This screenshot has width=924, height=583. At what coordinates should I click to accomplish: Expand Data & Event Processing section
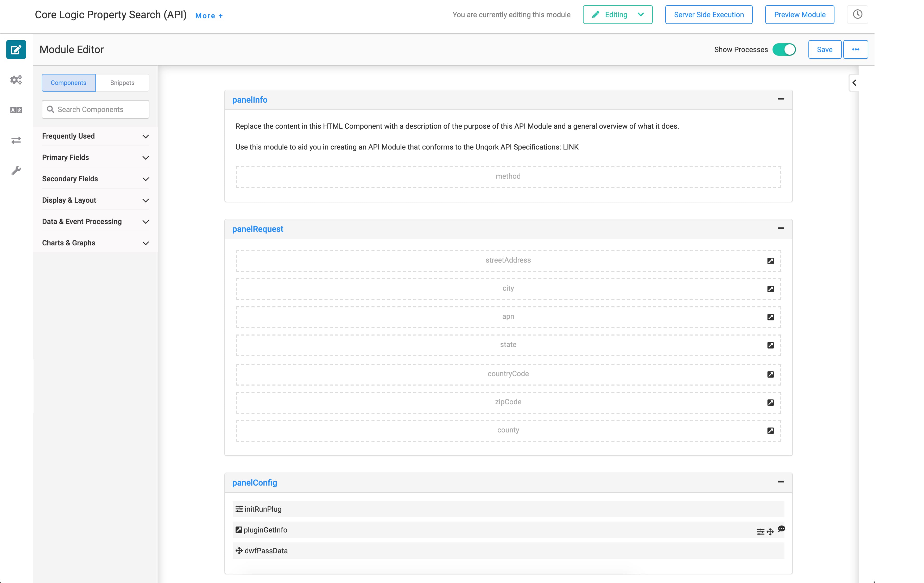95,222
